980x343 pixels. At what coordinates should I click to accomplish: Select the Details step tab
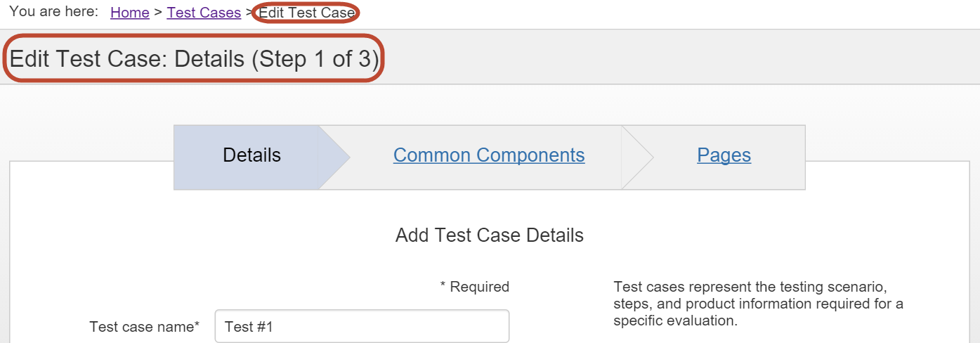tap(251, 155)
